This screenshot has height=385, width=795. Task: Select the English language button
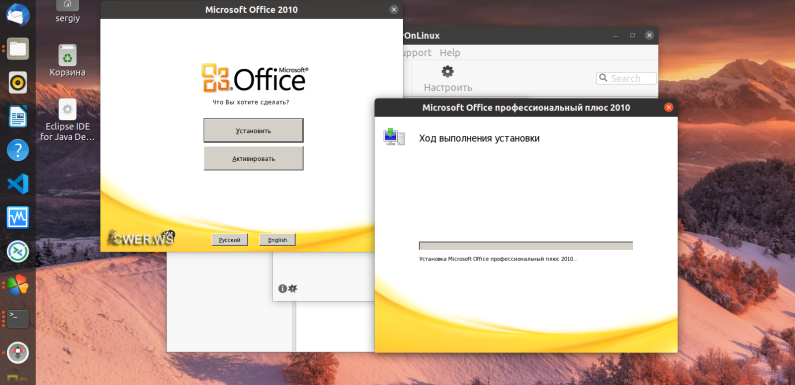pyautogui.click(x=277, y=240)
